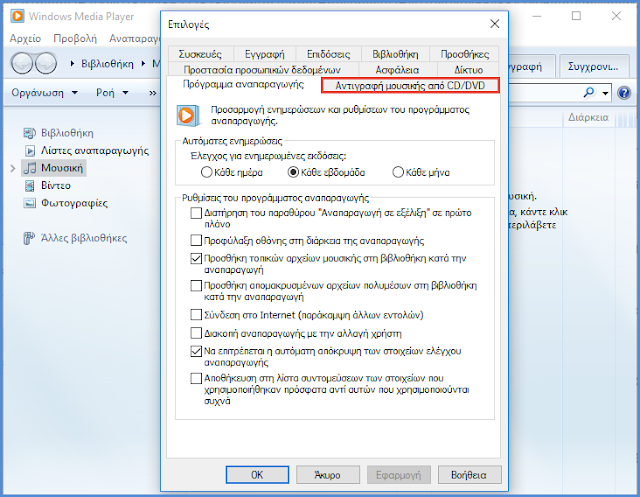Switch to the Προσθήκες tab
This screenshot has height=497, width=640.
[x=464, y=54]
